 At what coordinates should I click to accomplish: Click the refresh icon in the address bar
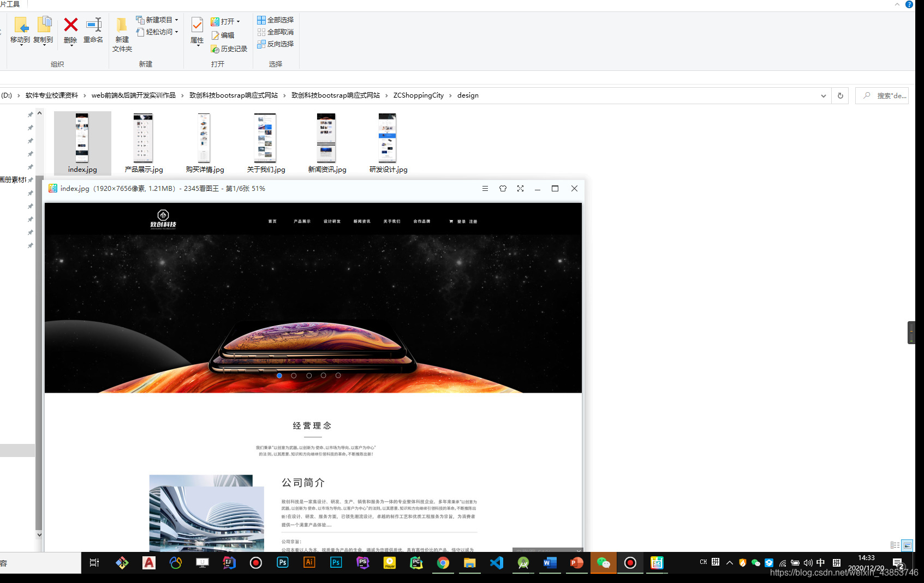point(839,95)
